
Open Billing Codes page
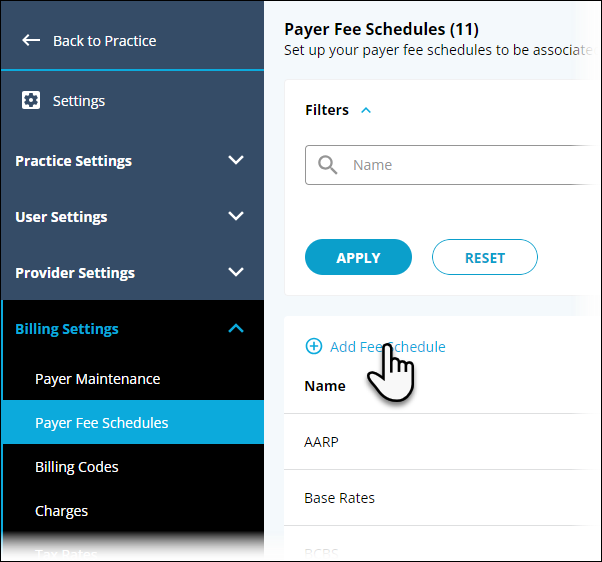pos(76,467)
